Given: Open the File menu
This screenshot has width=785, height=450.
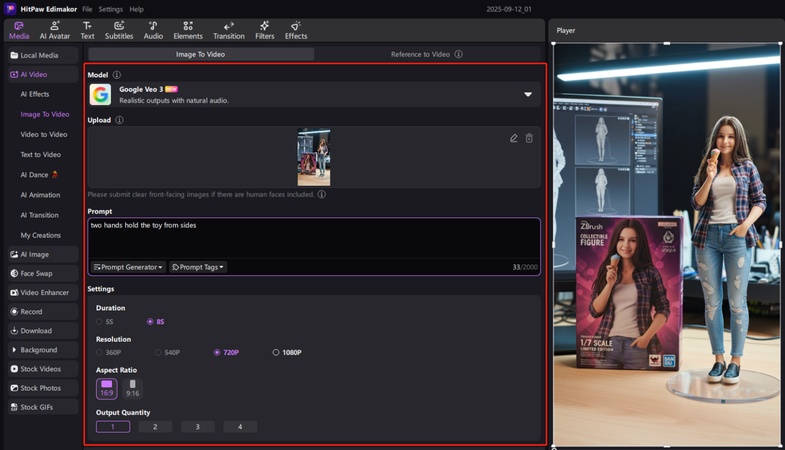Looking at the screenshot, I should (87, 9).
